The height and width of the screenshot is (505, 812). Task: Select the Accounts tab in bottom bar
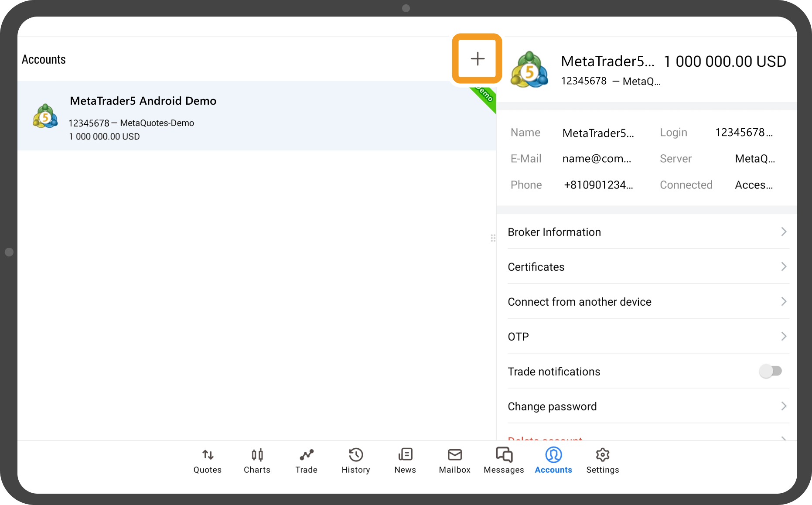553,460
